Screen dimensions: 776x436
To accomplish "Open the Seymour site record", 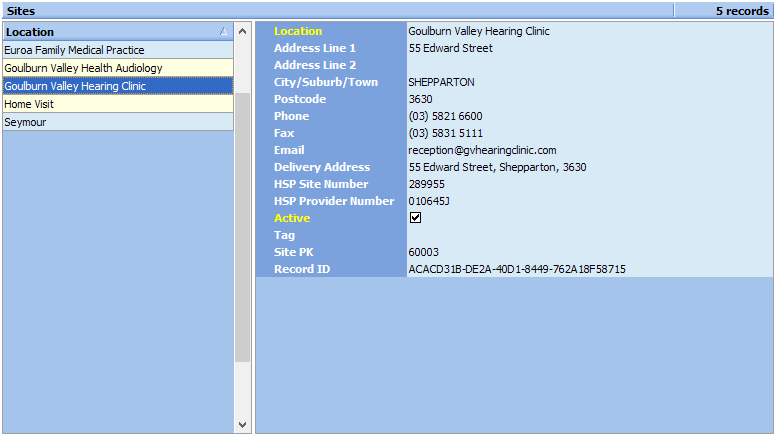I will tap(118, 122).
